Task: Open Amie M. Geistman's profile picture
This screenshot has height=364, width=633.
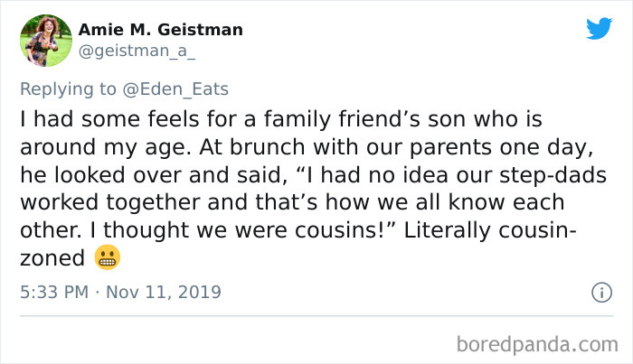Action: pyautogui.click(x=45, y=41)
